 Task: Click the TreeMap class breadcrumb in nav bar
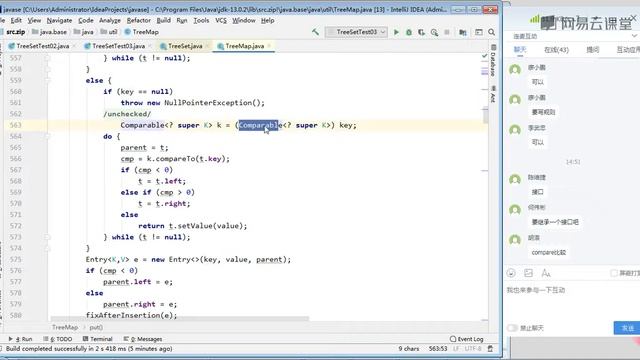click(x=142, y=32)
